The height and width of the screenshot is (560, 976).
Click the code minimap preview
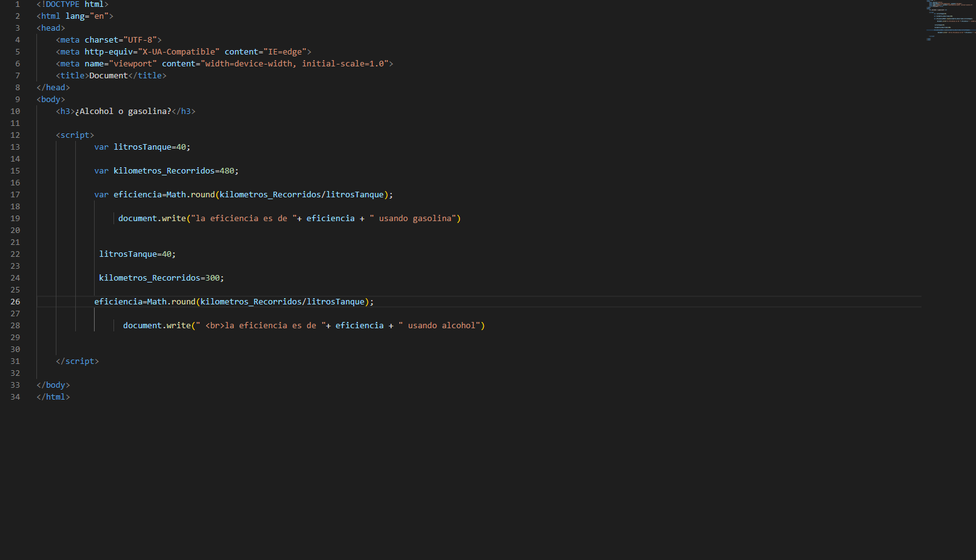coord(951,21)
